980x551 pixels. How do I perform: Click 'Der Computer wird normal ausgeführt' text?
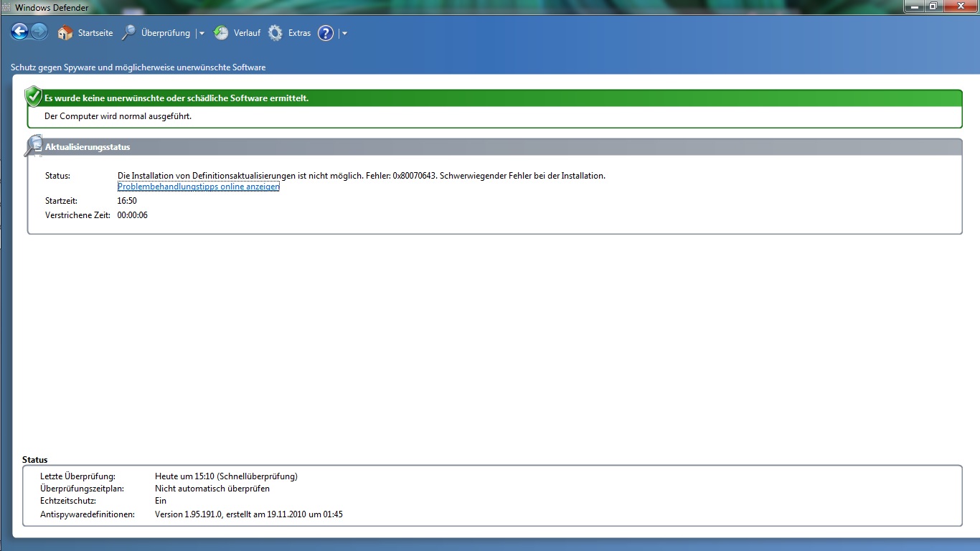118,116
